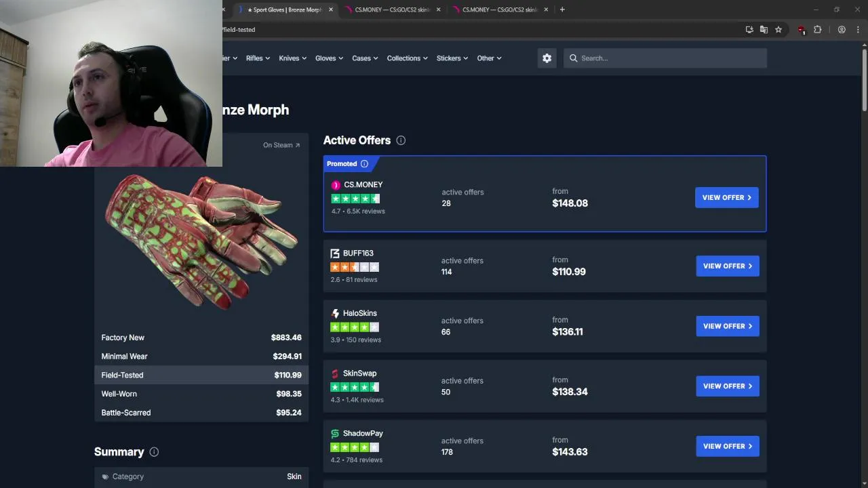The width and height of the screenshot is (868, 488).
Task: Open the site settings gear icon
Action: pos(547,58)
